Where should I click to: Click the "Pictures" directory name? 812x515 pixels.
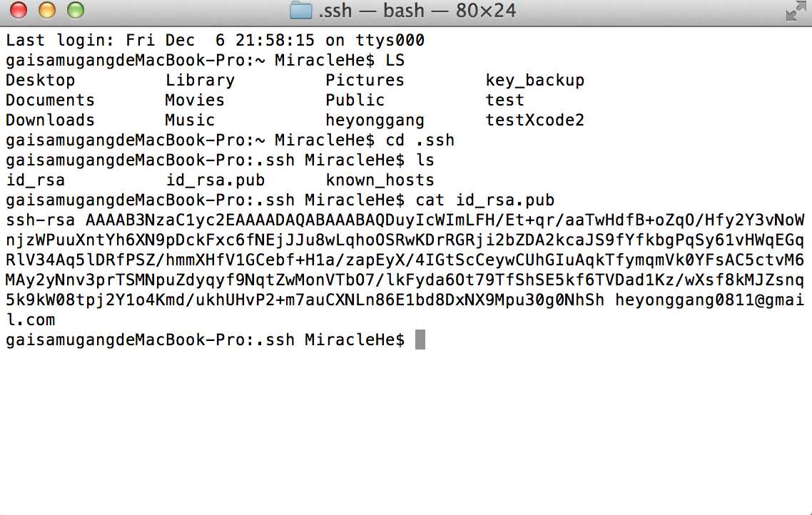pos(365,81)
